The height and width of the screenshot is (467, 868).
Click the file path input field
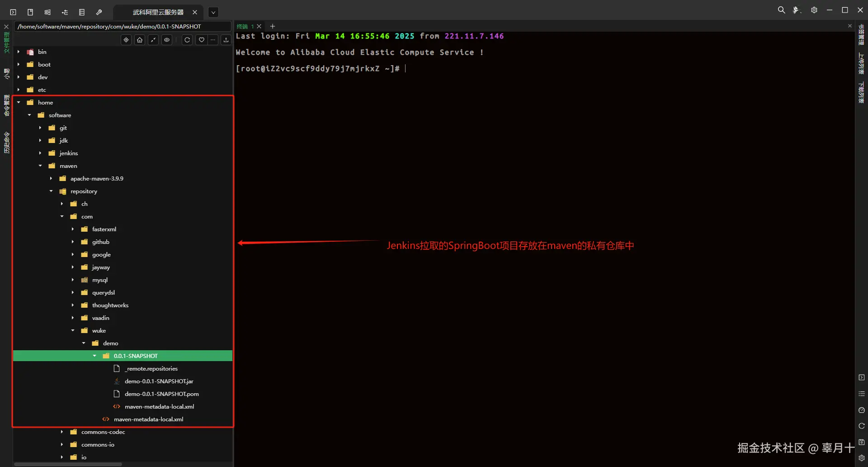coord(123,26)
